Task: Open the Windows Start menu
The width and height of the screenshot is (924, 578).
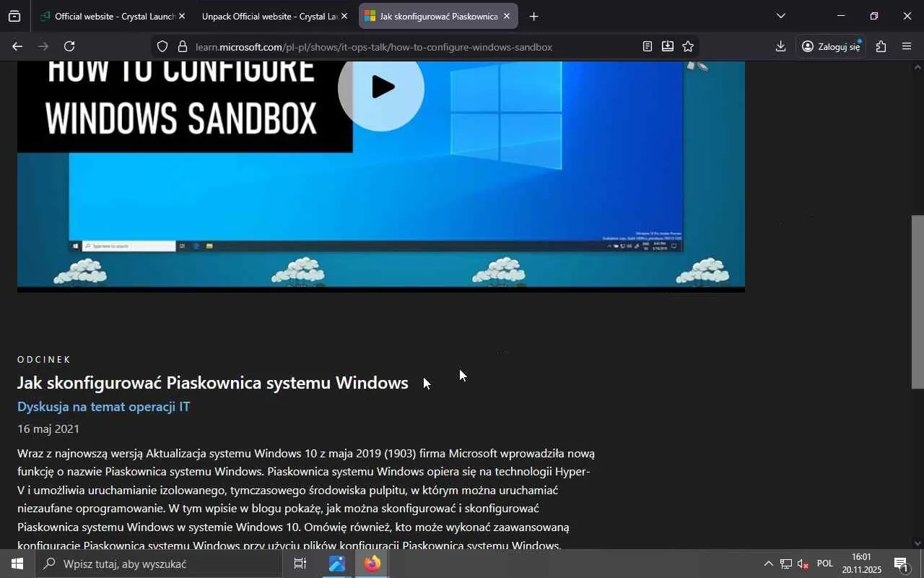Action: [17, 564]
